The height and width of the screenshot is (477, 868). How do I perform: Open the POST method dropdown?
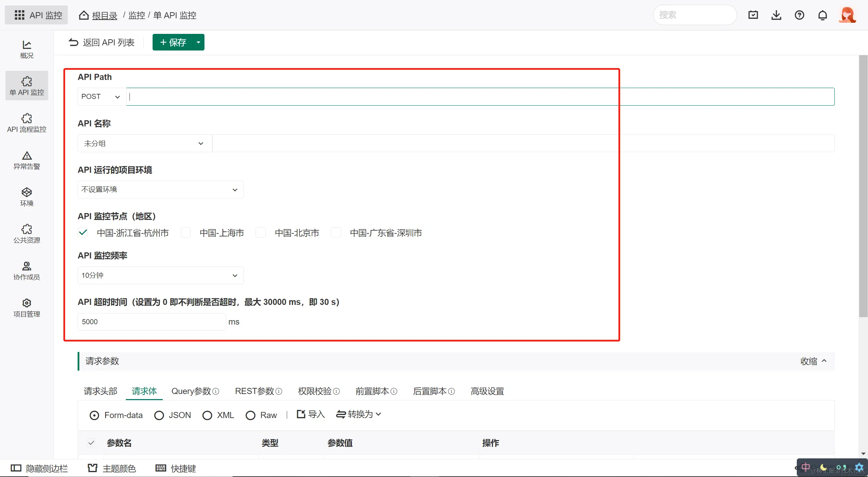(101, 97)
